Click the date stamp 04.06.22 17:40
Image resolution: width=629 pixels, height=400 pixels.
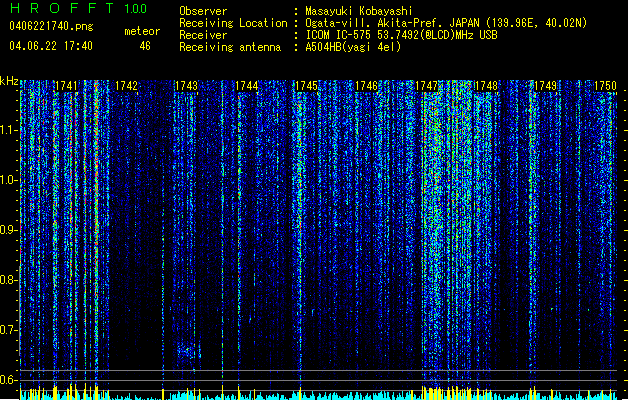[x=51, y=46]
